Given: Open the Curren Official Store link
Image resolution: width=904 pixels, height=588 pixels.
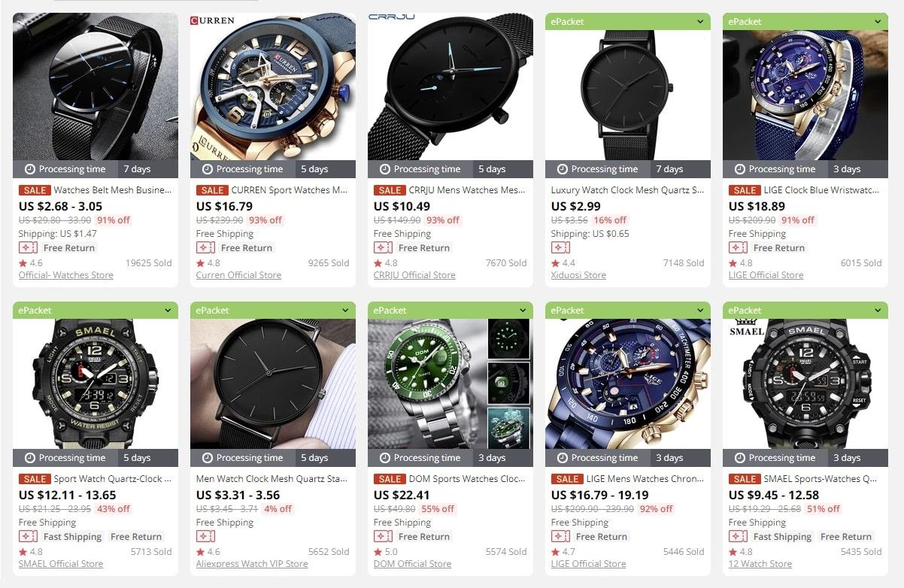Looking at the screenshot, I should [238, 275].
